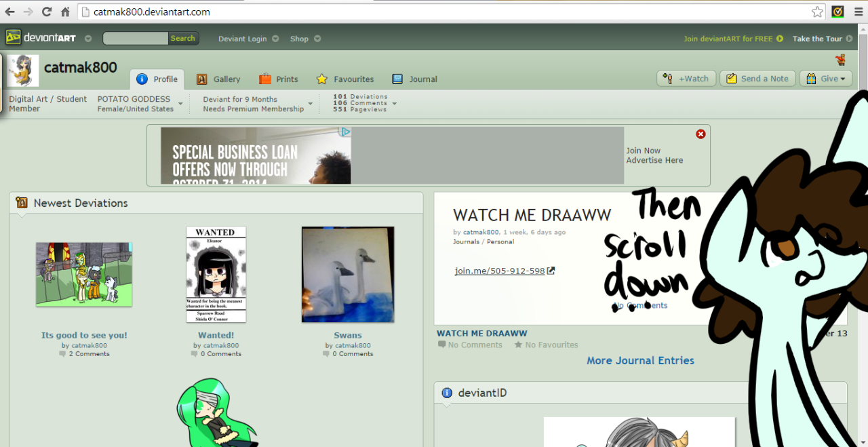This screenshot has width=868, height=447.
Task: Click the WATCH ME DRAAWW journal heading
Action: (532, 215)
